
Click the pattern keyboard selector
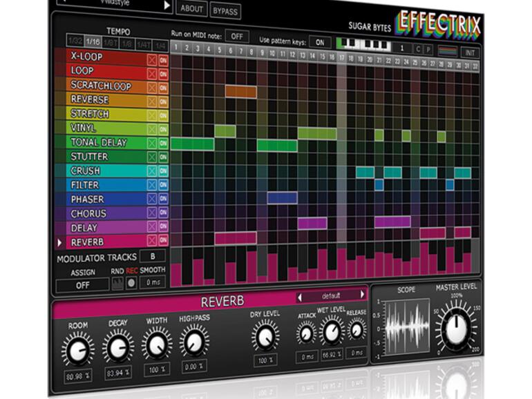point(364,44)
